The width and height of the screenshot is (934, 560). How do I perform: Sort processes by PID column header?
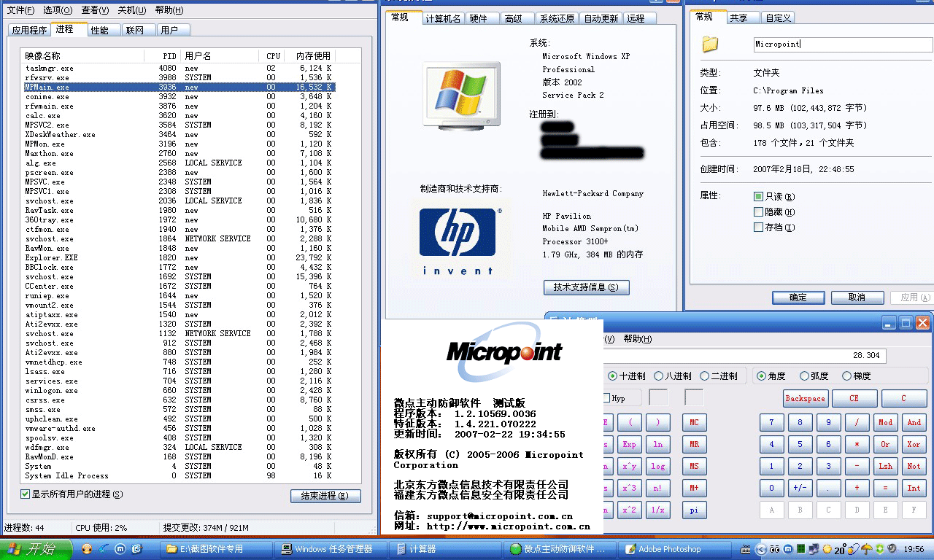pos(161,55)
